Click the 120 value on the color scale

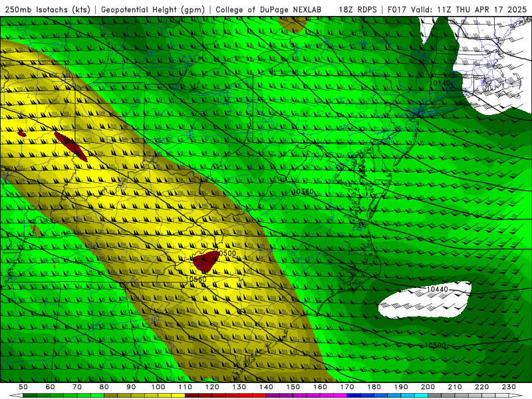212,387
